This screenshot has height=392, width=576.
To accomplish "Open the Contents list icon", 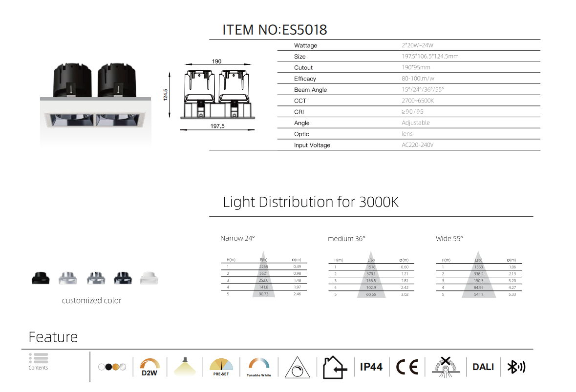I will (x=39, y=358).
